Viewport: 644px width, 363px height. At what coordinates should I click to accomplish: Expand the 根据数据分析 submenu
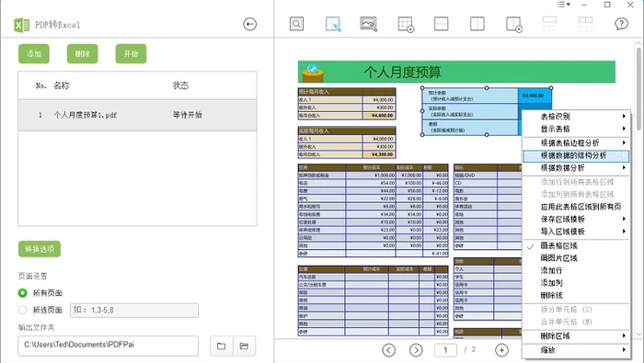pyautogui.click(x=576, y=168)
